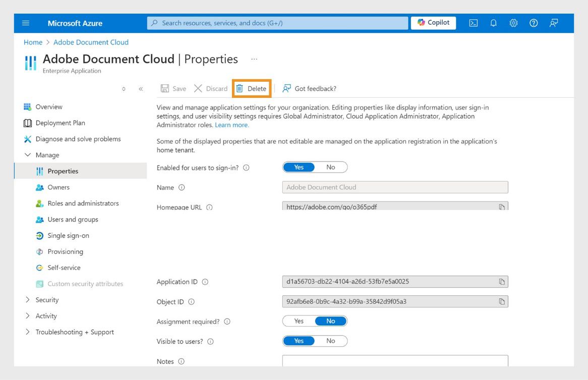Open the 'Learn more' link

[x=231, y=125]
